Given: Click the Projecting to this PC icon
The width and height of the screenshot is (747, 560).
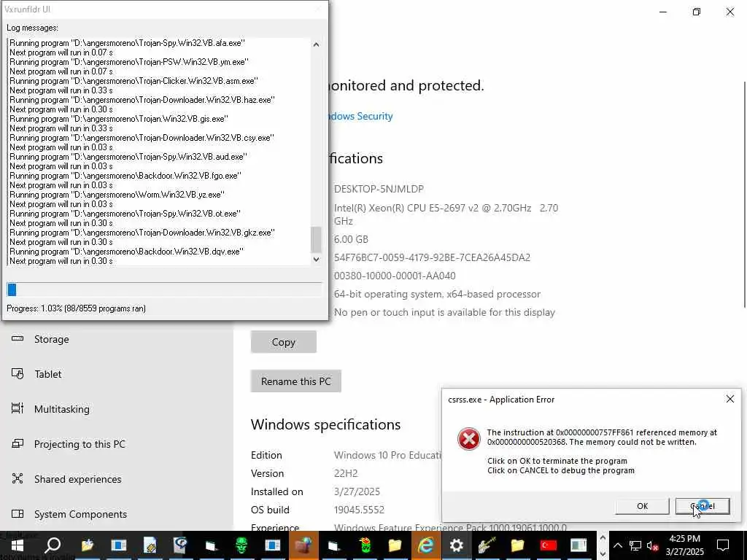Looking at the screenshot, I should pyautogui.click(x=18, y=444).
